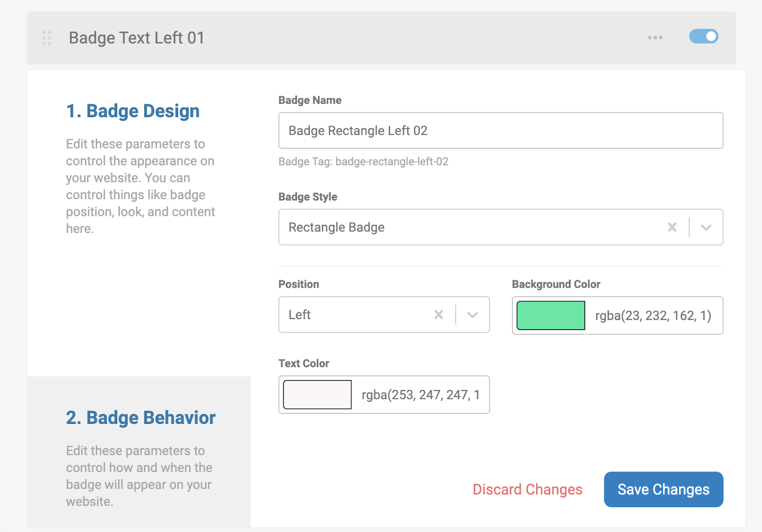Click the badge-rectangle-left-02 tag text
This screenshot has height=532, width=762.
[363, 162]
